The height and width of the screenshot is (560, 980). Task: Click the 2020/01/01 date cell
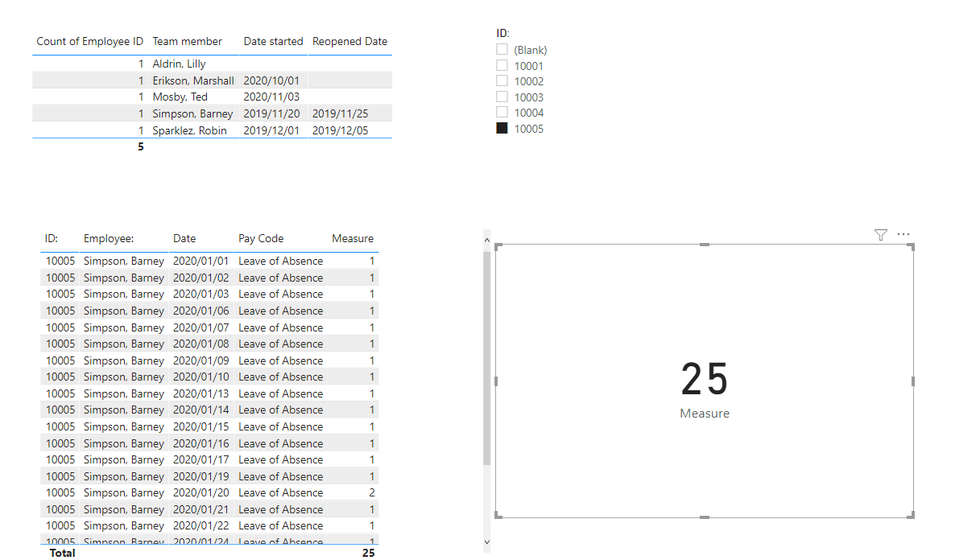coord(201,261)
